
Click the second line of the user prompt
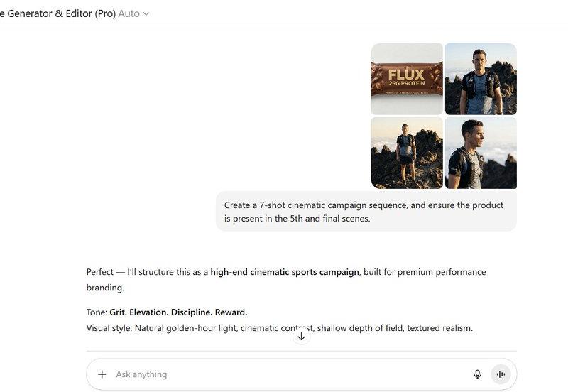(297, 219)
